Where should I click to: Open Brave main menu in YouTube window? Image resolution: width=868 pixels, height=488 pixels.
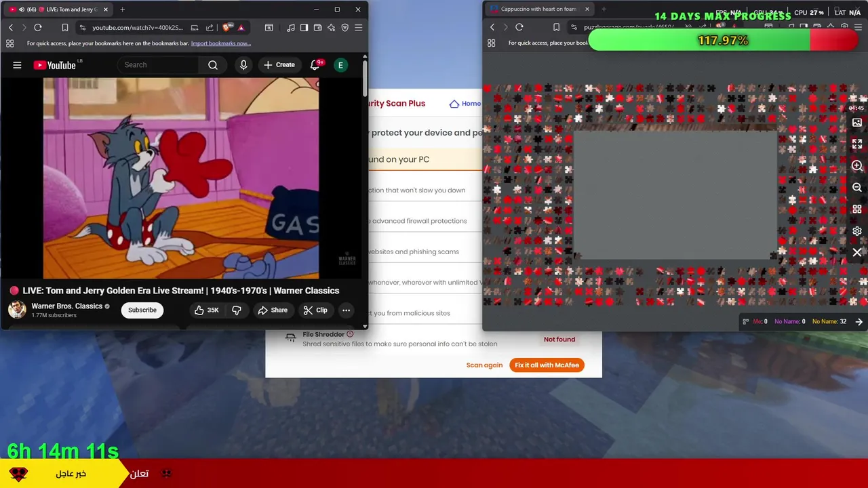pyautogui.click(x=358, y=28)
